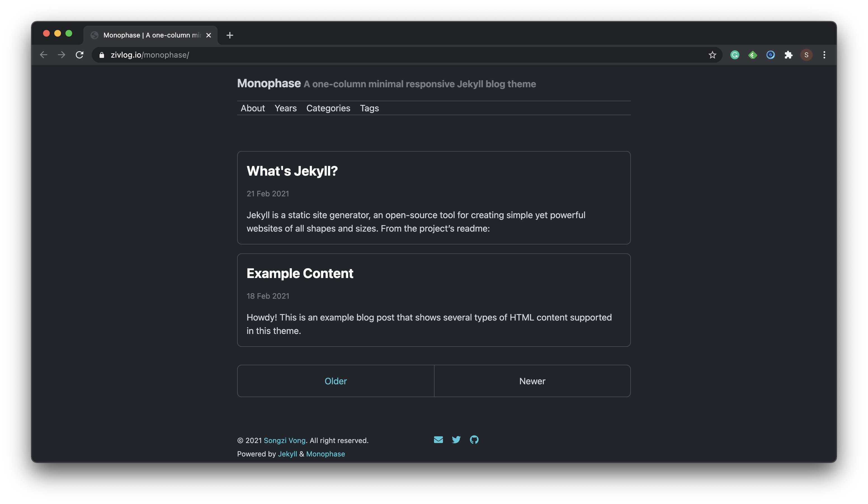868x504 pixels.
Task: Close the Monophase browser tab
Action: pyautogui.click(x=208, y=35)
